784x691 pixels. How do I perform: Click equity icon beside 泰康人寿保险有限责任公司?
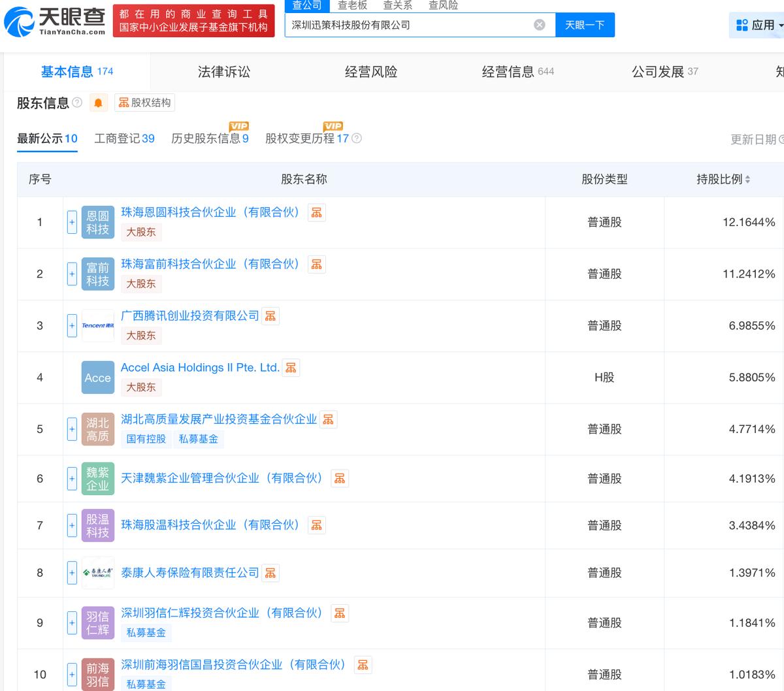click(x=270, y=573)
